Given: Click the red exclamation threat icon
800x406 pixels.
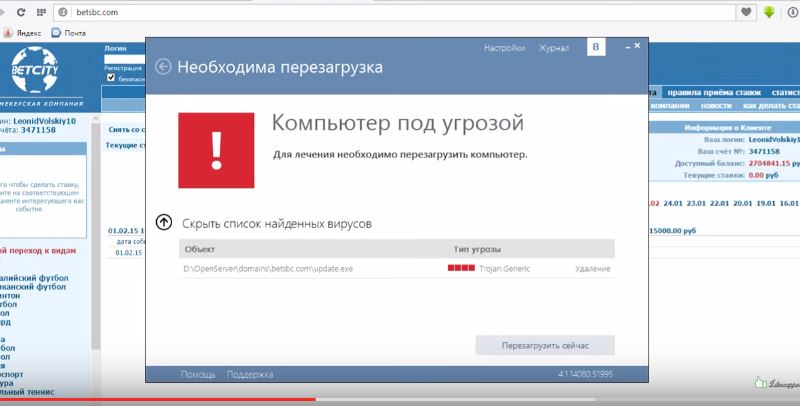Looking at the screenshot, I should 216,150.
